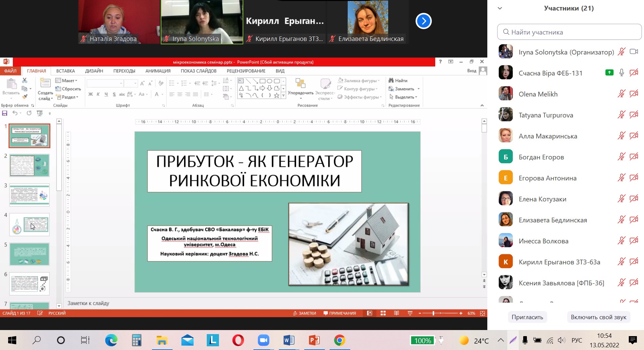Open Word from the Windows taskbar

(289, 340)
